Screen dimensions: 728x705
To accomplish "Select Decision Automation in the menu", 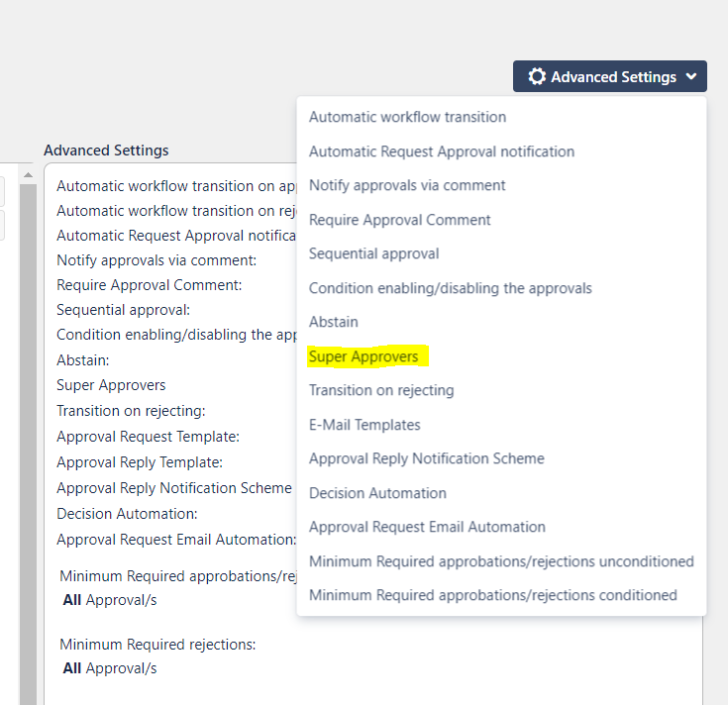I will [377, 493].
